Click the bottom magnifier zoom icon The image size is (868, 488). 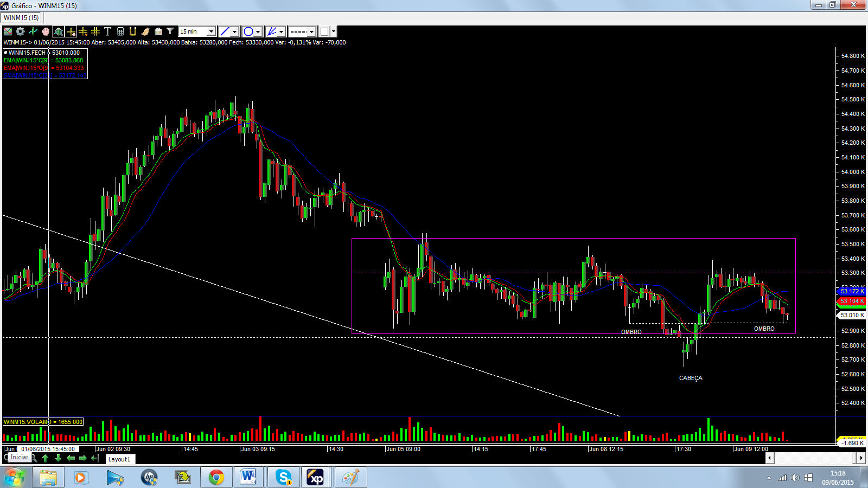[34, 458]
